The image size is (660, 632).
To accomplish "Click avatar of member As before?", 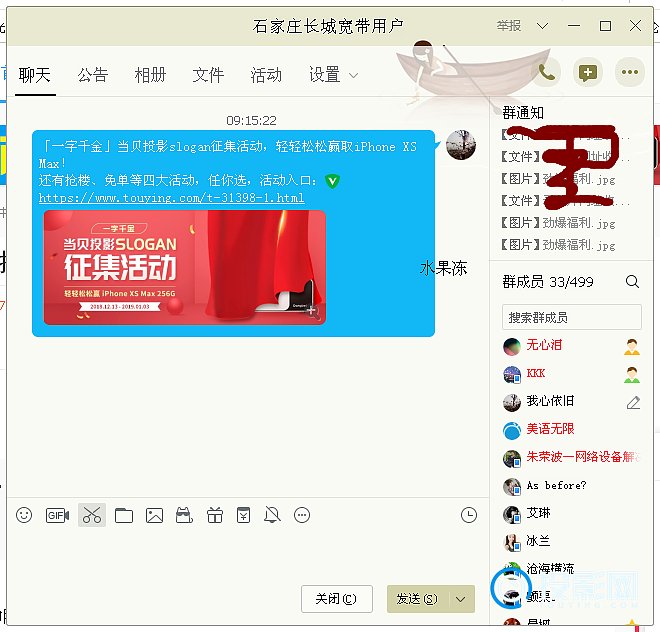I will pos(512,486).
